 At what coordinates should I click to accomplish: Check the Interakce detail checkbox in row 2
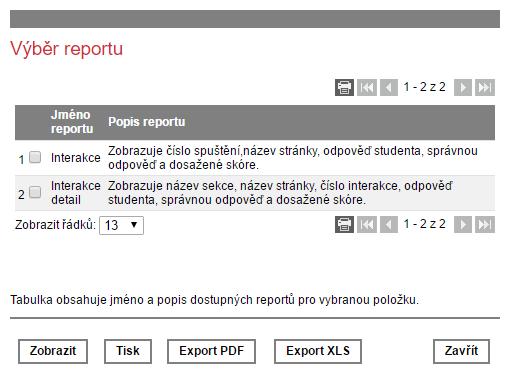pyautogui.click(x=35, y=192)
